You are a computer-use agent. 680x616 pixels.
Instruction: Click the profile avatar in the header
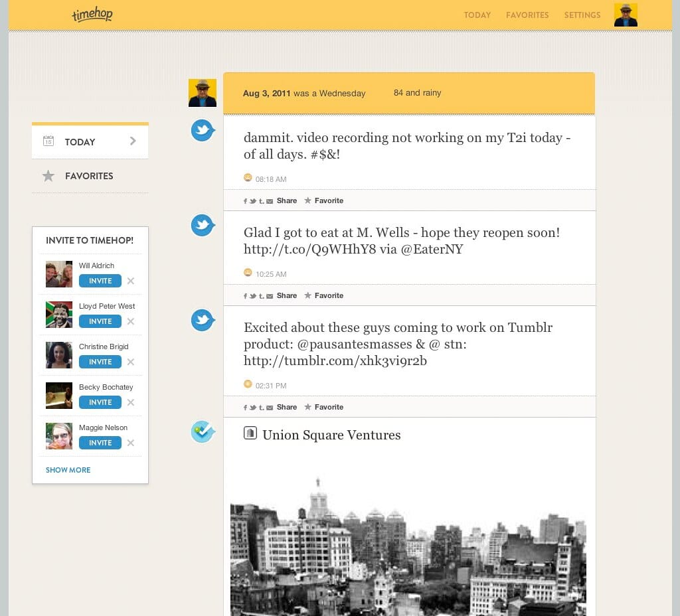pos(626,15)
